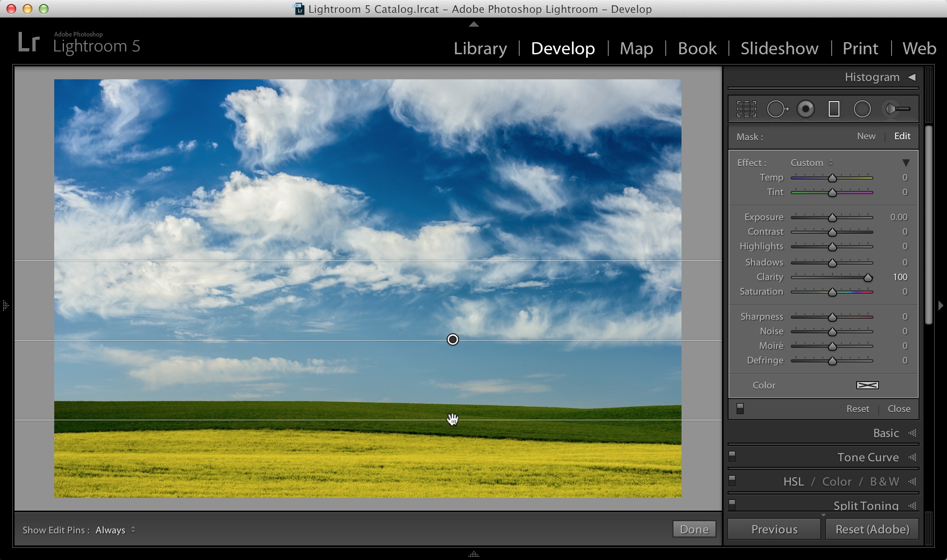947x560 pixels.
Task: Open the Effect Custom preset dropdown
Action: point(811,163)
